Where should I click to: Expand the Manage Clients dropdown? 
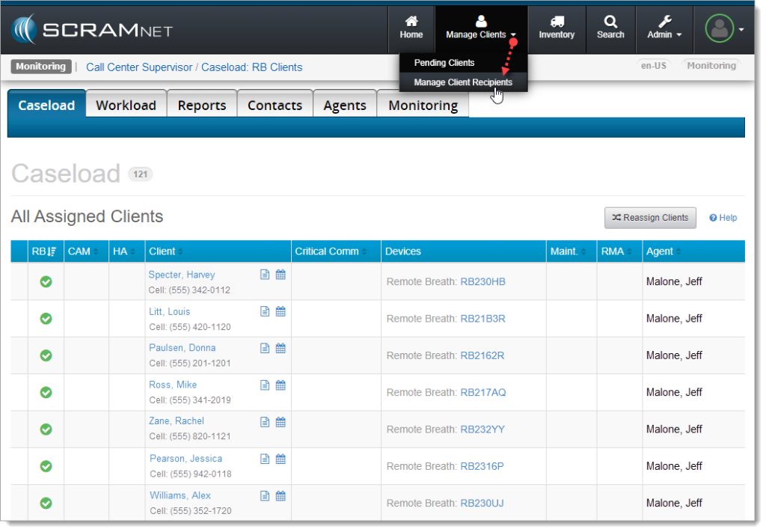click(x=481, y=28)
